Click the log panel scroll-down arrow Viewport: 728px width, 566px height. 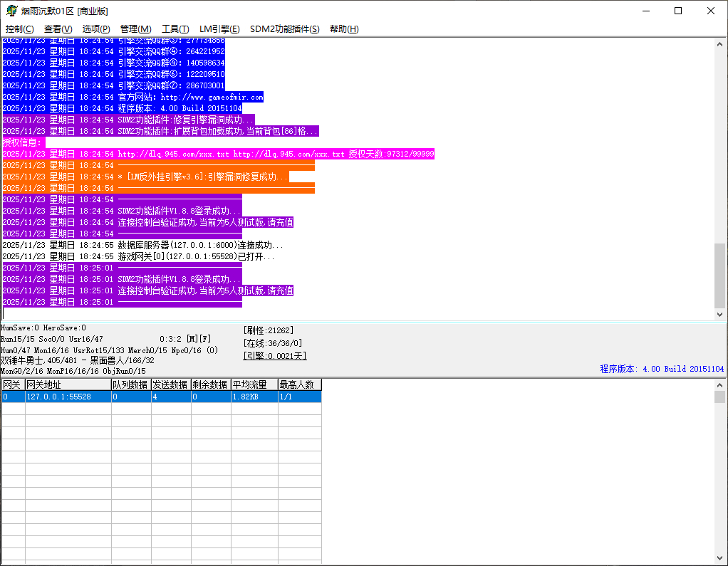point(719,314)
